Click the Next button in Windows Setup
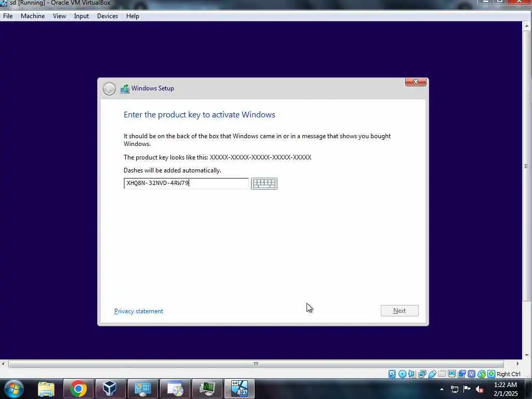The height and width of the screenshot is (399, 532). (x=400, y=311)
